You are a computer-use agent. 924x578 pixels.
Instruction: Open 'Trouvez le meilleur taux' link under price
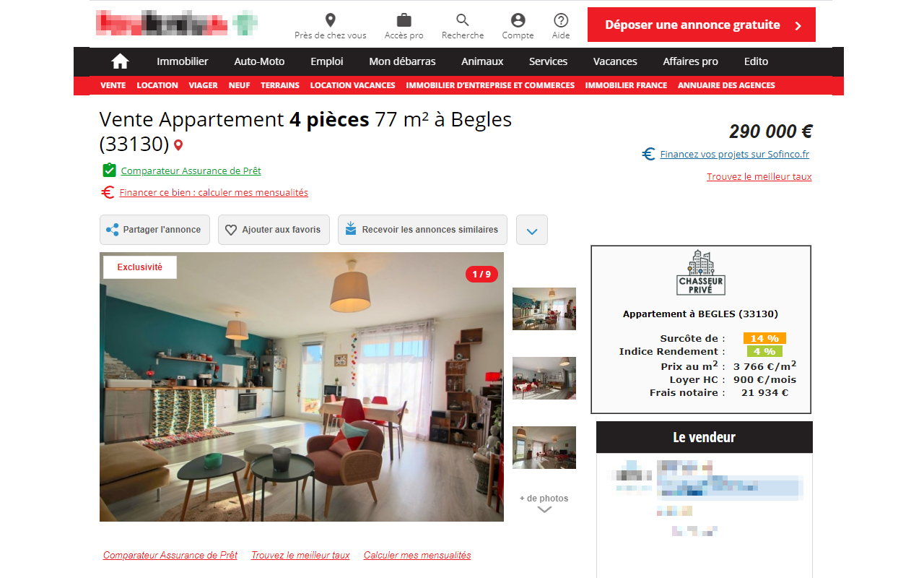759,176
